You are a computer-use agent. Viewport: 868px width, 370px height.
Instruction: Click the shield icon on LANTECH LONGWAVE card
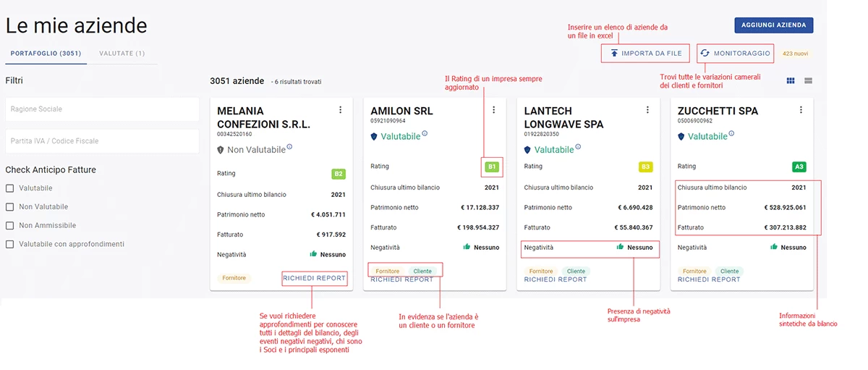point(528,150)
